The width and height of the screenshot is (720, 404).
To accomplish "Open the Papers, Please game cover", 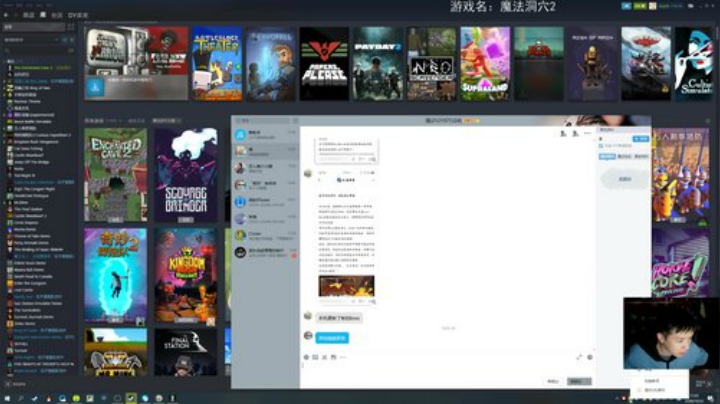I will click(324, 63).
